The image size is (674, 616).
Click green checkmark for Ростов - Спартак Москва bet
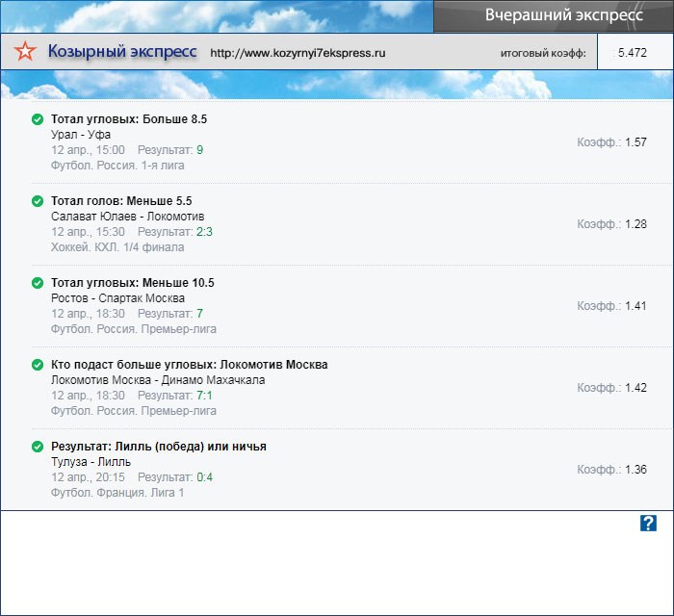point(38,283)
